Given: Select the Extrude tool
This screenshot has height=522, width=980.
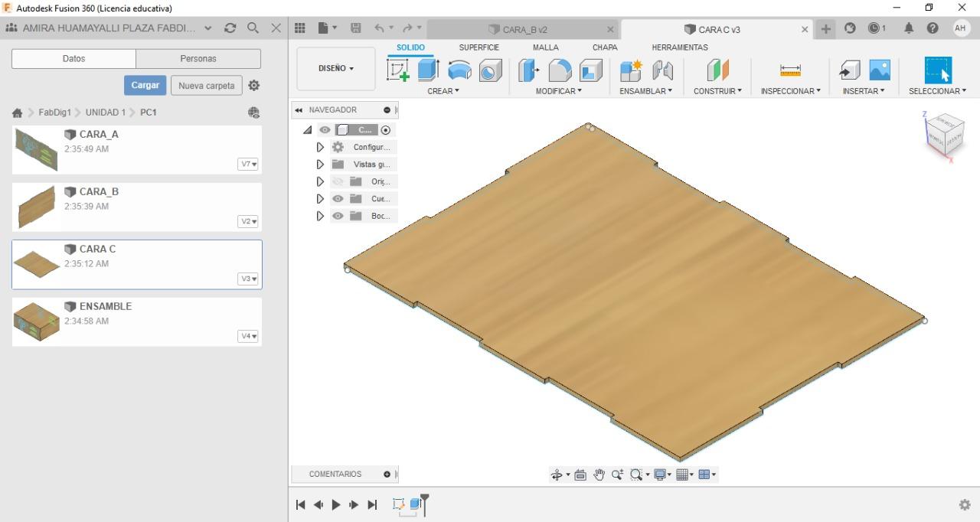Looking at the screenshot, I should click(428, 70).
